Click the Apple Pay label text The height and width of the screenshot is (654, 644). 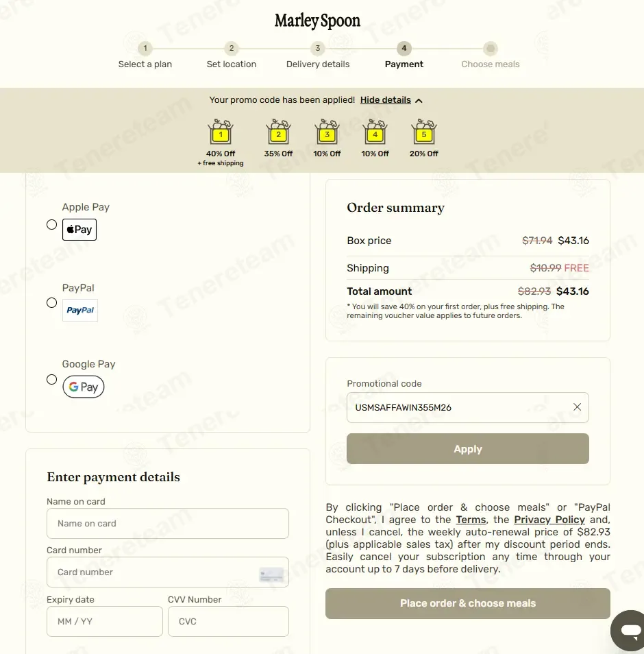(86, 207)
